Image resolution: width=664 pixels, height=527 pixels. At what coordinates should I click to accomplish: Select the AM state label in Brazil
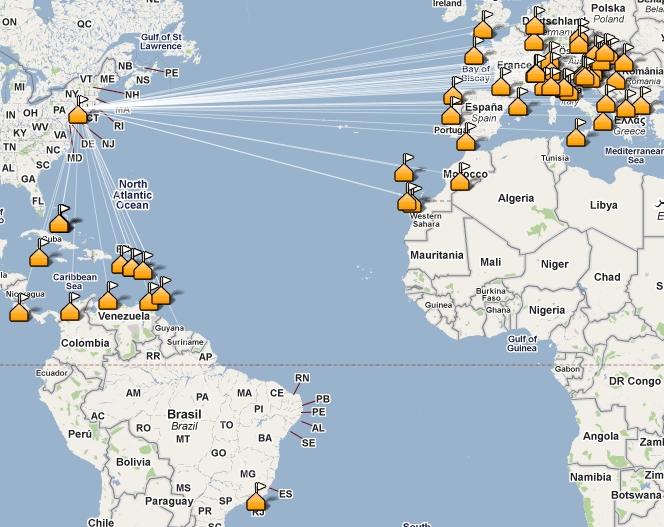pos(133,393)
